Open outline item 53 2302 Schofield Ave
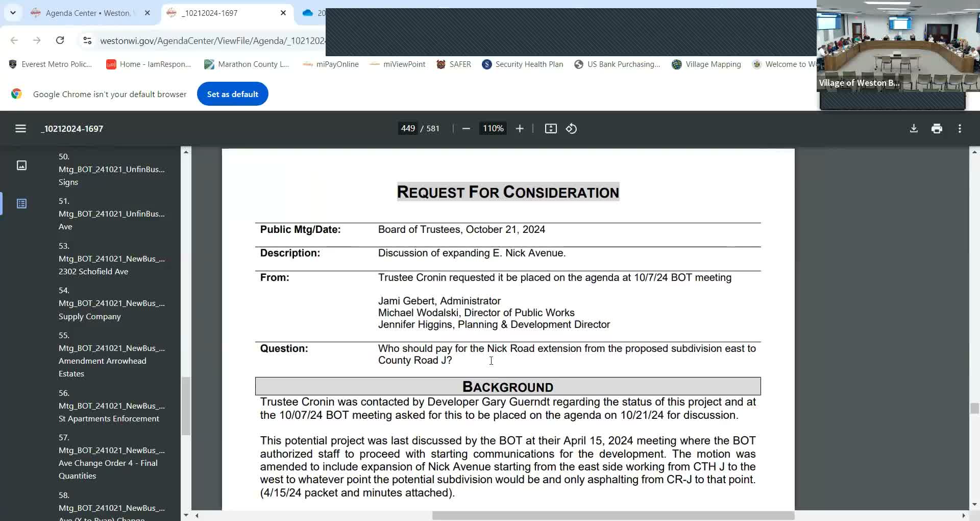The width and height of the screenshot is (980, 521). point(112,258)
